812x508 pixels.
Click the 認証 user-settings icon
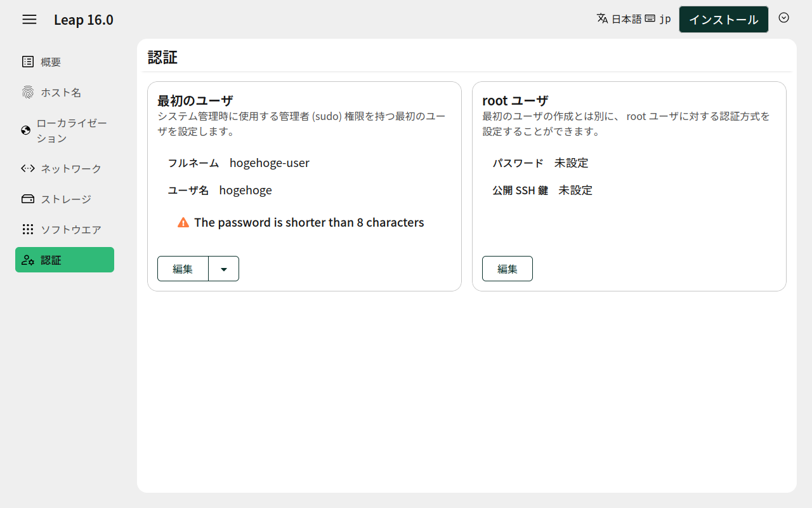28,260
